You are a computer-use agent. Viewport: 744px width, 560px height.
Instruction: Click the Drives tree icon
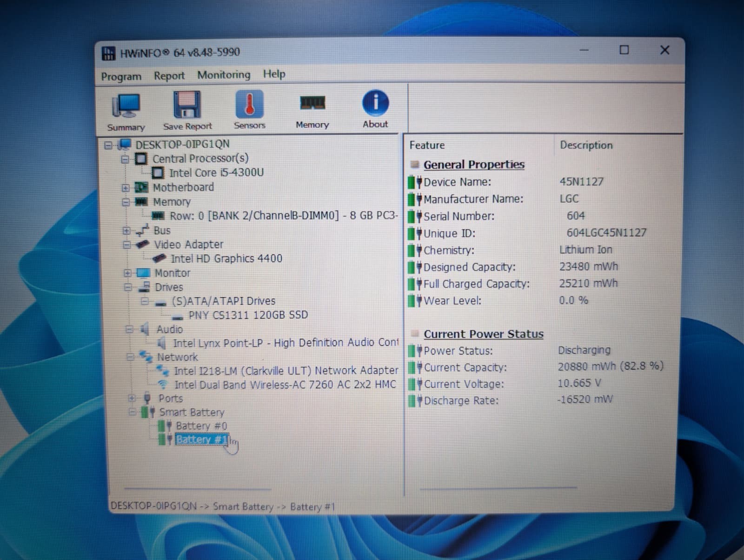(144, 287)
